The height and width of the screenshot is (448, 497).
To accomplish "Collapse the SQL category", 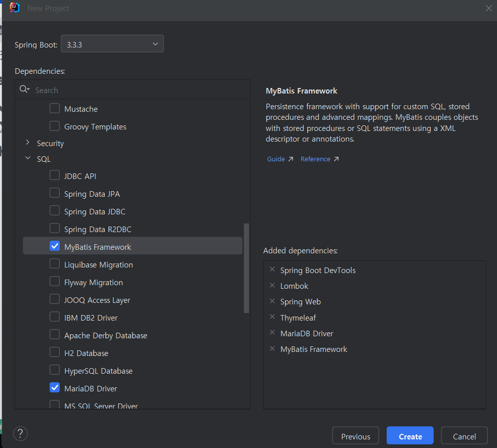I will (27, 159).
